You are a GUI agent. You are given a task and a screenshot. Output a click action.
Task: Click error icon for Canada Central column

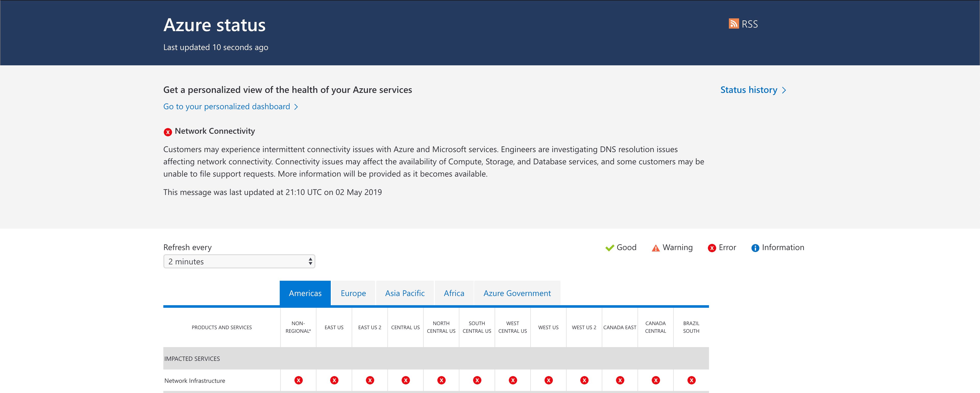pos(655,380)
